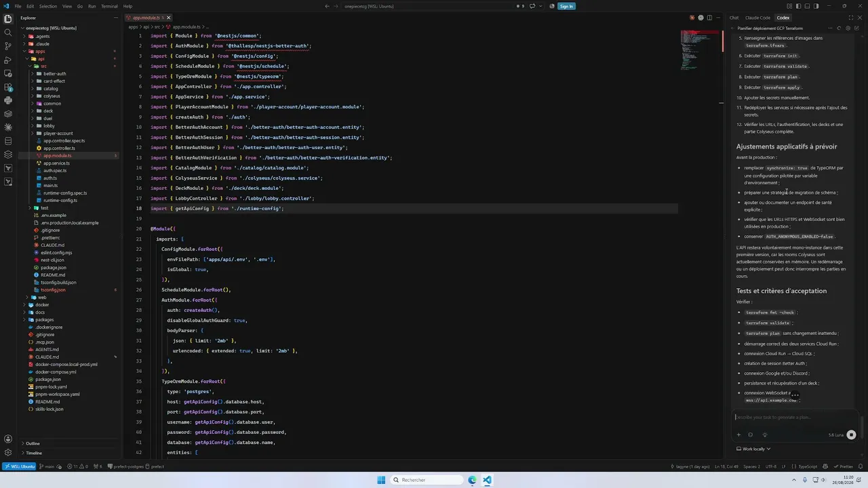The image size is (868, 488).
Task: Open Run and Debug view
Action: (x=8, y=59)
